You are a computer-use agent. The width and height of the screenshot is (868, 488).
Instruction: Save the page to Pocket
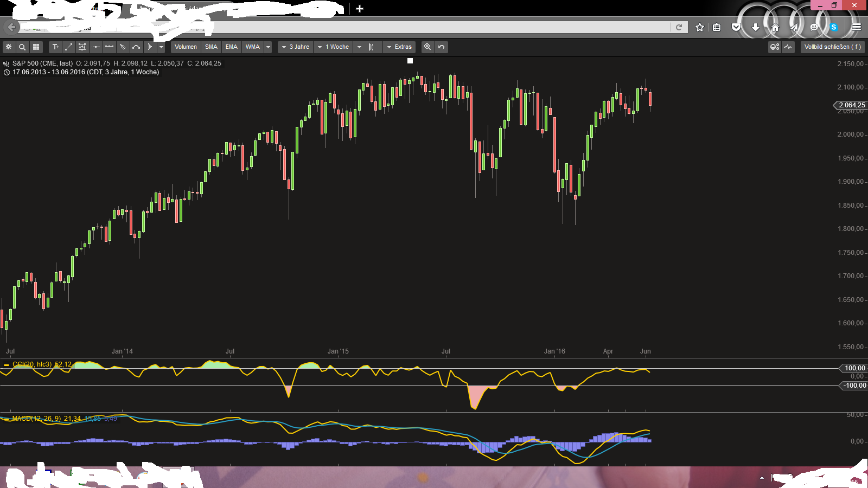[x=736, y=27]
